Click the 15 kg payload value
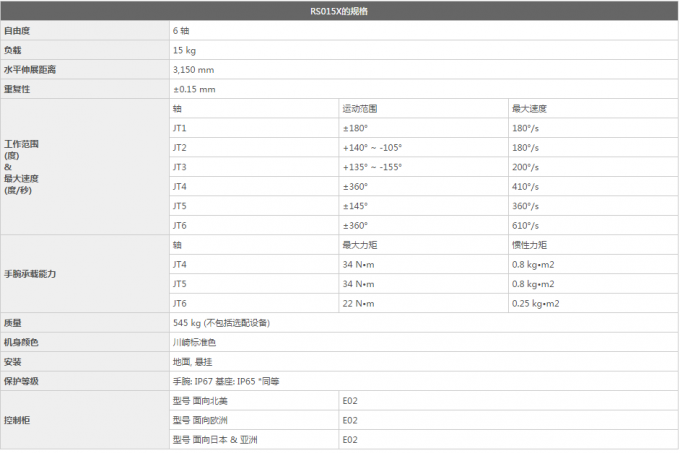The height and width of the screenshot is (453, 680). click(x=183, y=50)
